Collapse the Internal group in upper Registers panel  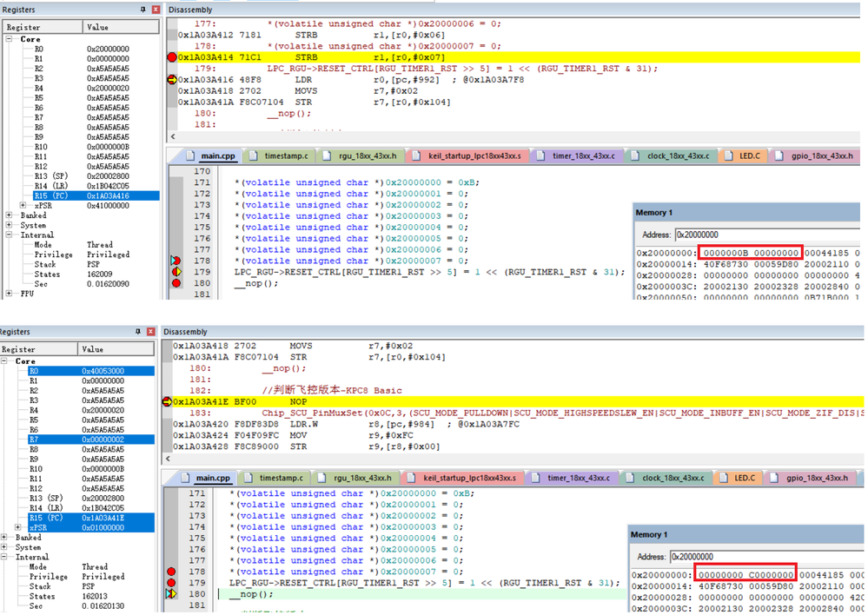(9, 235)
